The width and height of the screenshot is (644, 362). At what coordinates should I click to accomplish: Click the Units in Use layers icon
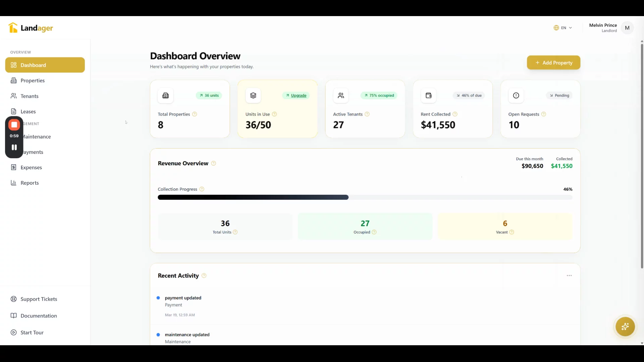tap(253, 96)
